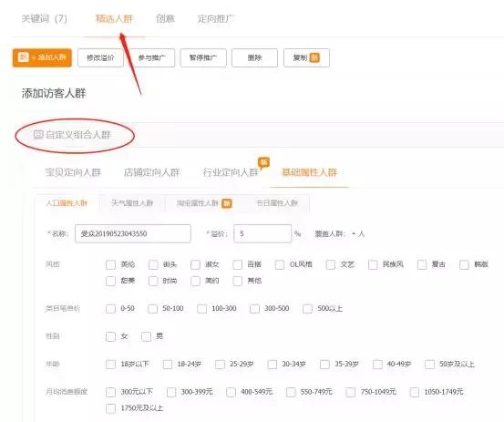This screenshot has height=422, width=504.
Task: Choose the 天气属性人群 sub-tab
Action: tap(132, 203)
